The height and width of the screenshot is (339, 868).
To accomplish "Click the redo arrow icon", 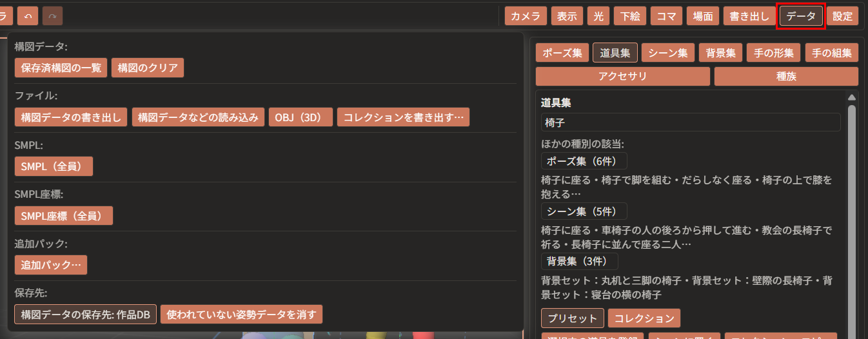I will 52,15.
